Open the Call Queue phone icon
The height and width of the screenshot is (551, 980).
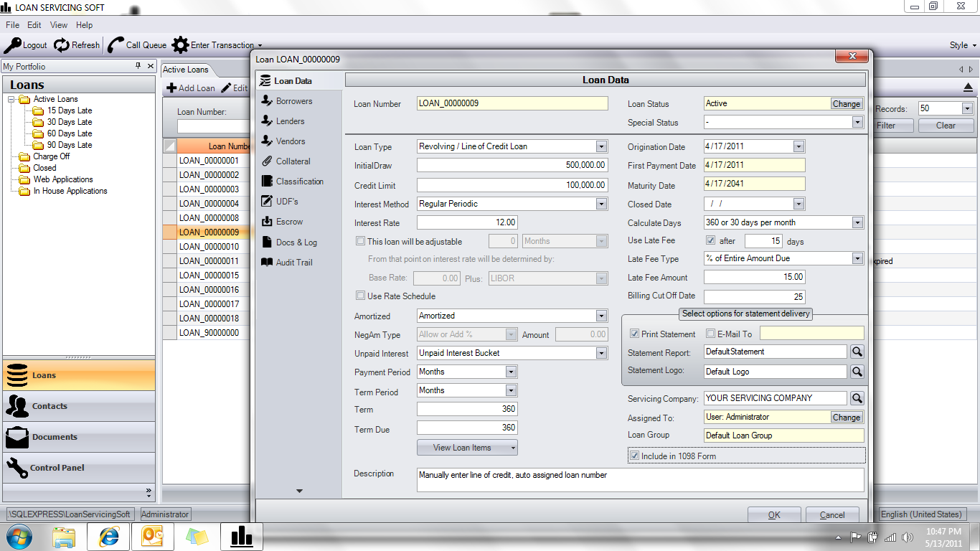pos(116,45)
